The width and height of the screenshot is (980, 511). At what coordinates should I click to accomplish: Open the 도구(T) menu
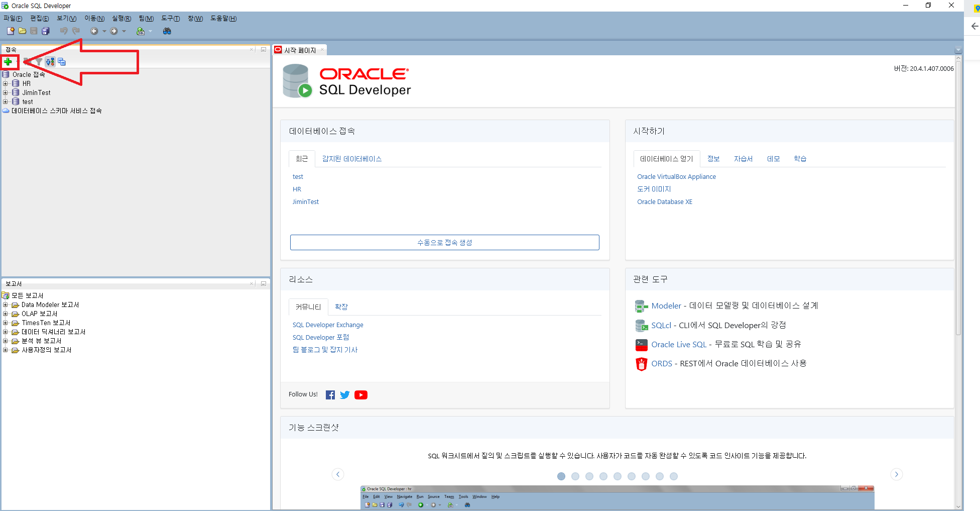(x=171, y=18)
